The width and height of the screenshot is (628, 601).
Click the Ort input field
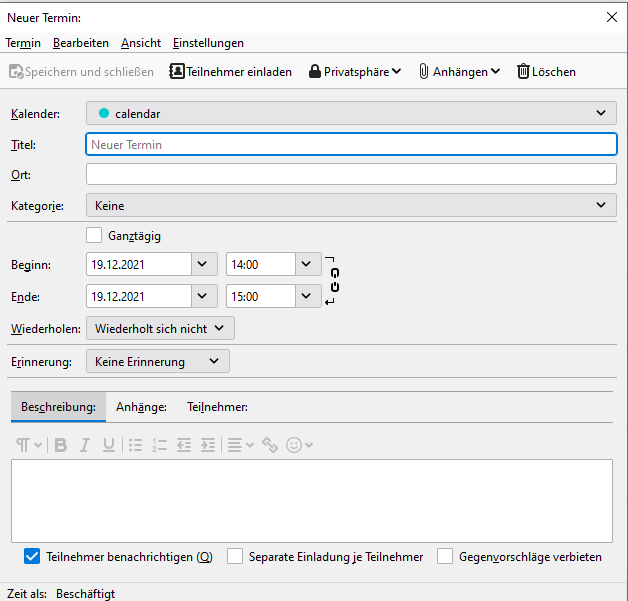coord(351,174)
